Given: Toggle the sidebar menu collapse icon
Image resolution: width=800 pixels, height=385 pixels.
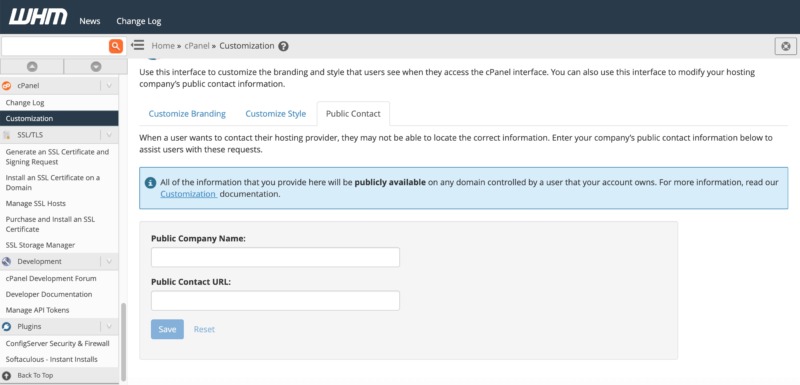Looking at the screenshot, I should [x=138, y=45].
